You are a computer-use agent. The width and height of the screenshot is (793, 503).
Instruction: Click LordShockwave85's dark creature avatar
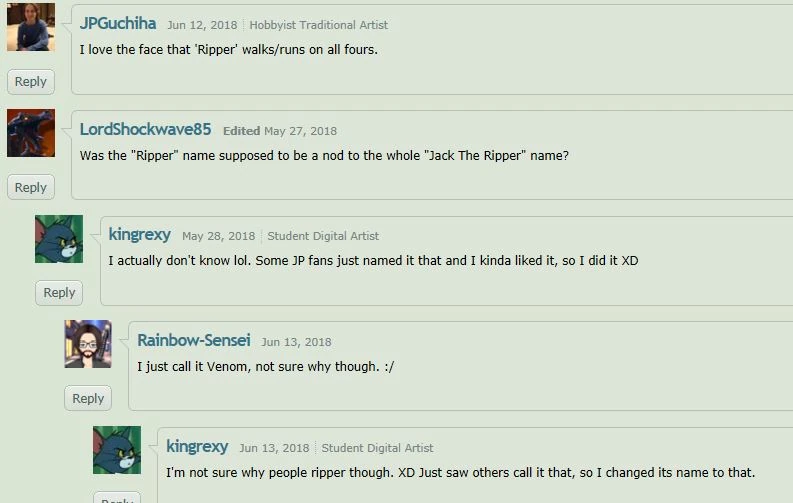tap(31, 133)
